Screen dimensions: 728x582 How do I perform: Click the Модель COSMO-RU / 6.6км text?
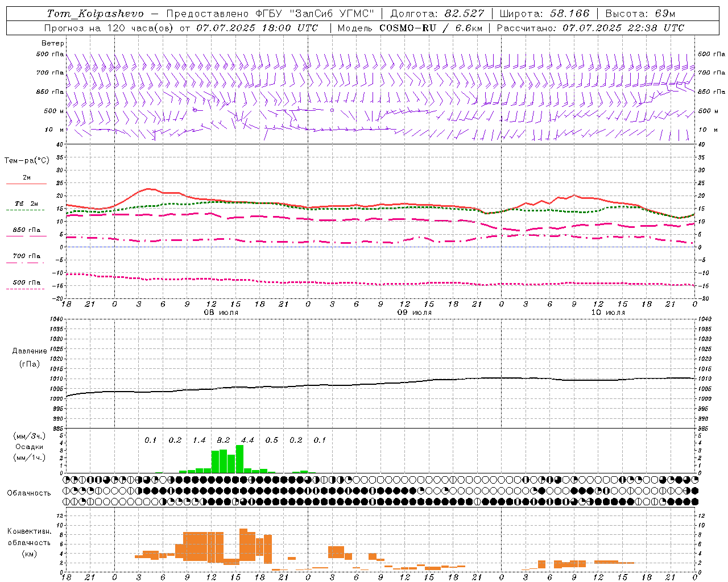coord(410,28)
